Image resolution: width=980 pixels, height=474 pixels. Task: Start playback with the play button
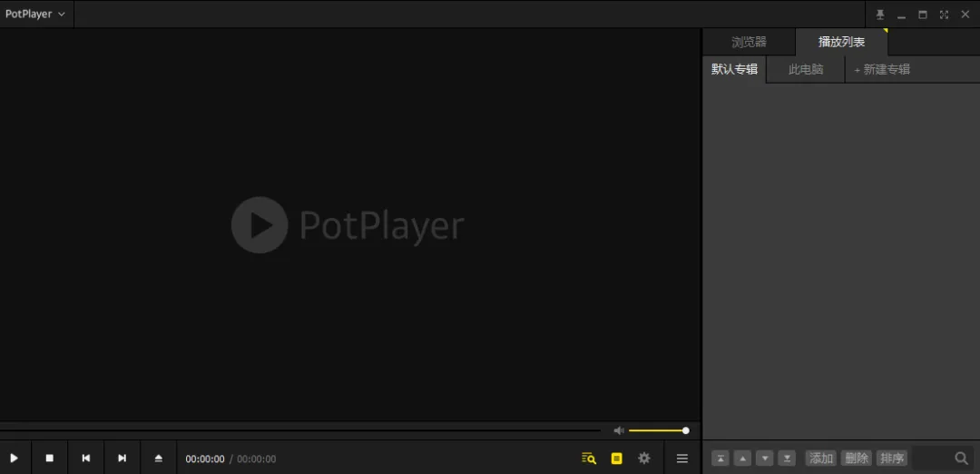click(x=14, y=459)
